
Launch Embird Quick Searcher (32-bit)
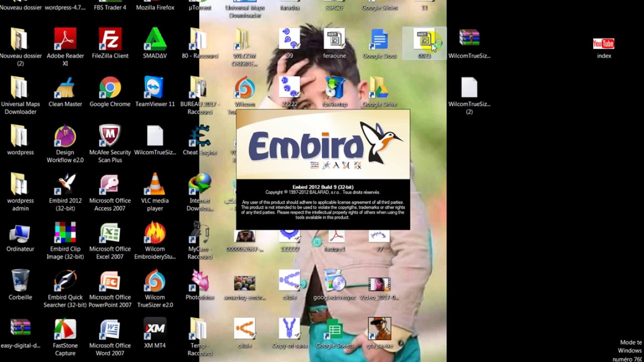(x=65, y=289)
